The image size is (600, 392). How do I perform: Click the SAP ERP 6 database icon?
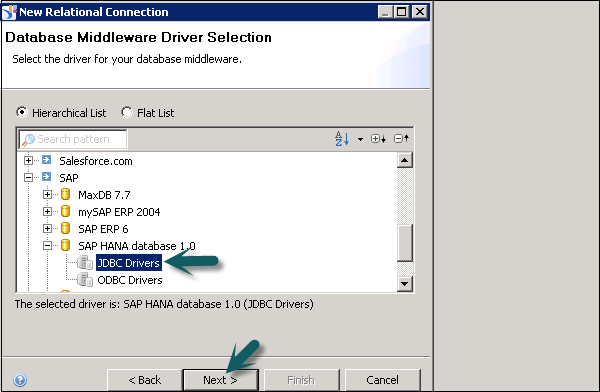click(65, 229)
